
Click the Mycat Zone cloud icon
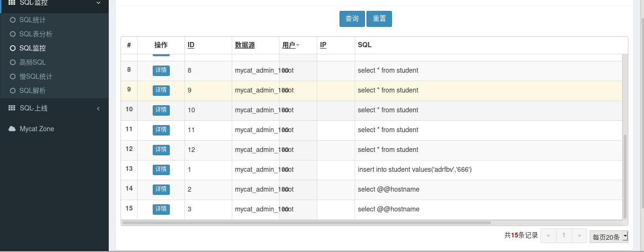[x=12, y=129]
